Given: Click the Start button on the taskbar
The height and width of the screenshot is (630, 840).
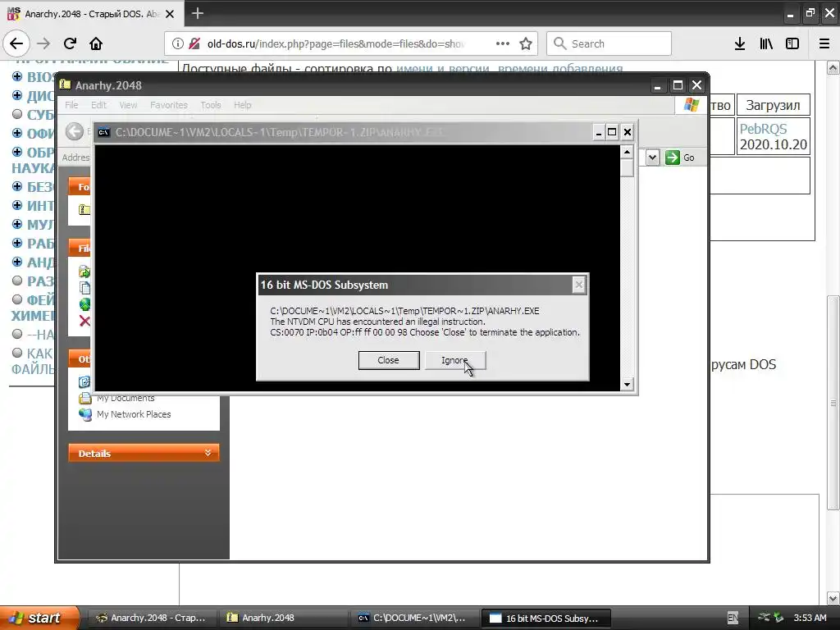Looking at the screenshot, I should [39, 618].
